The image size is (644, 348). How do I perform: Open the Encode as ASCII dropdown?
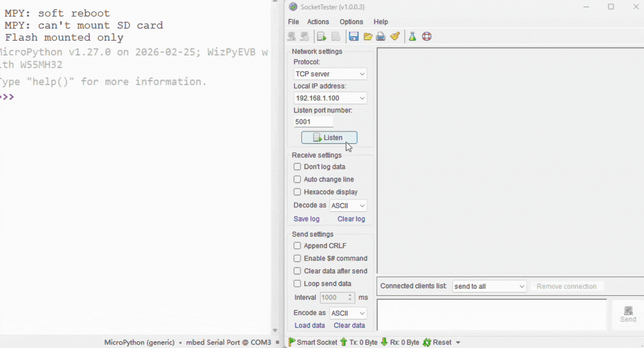tap(348, 313)
